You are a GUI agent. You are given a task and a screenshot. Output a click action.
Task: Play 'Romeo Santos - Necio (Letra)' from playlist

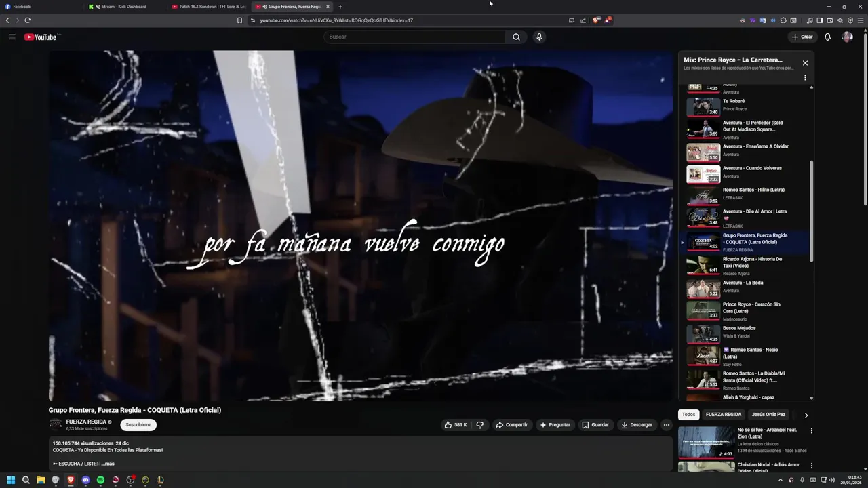click(x=746, y=356)
